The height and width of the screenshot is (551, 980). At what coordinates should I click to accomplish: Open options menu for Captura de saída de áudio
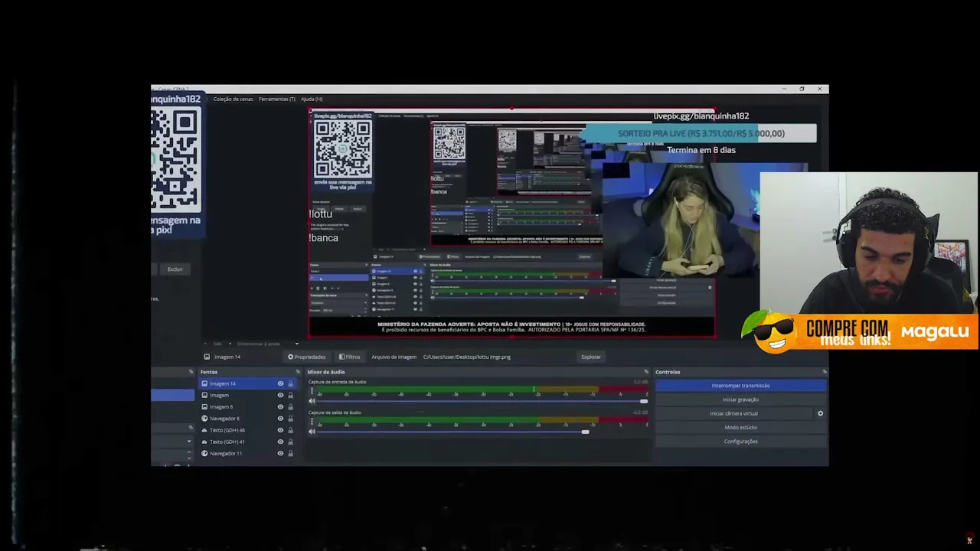[x=312, y=422]
